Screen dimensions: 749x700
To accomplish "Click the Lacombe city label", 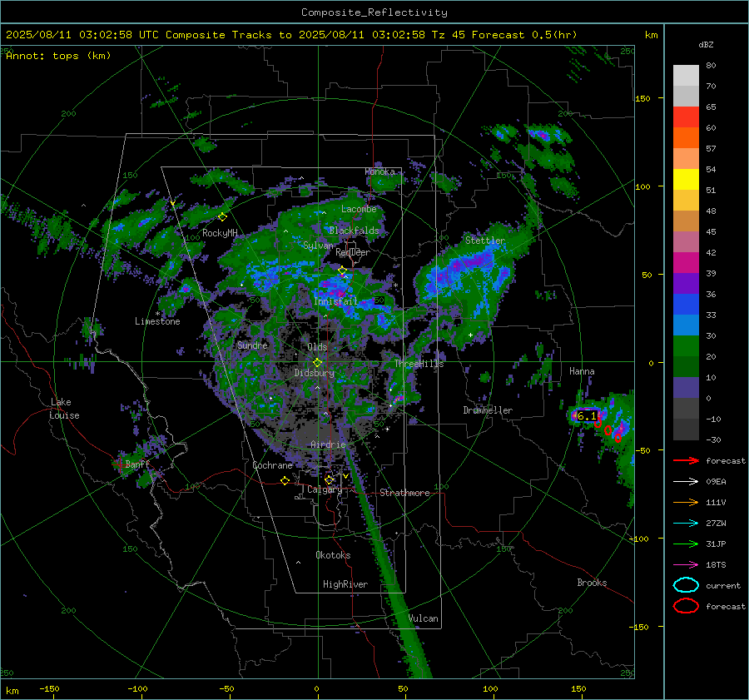I will pyautogui.click(x=359, y=209).
